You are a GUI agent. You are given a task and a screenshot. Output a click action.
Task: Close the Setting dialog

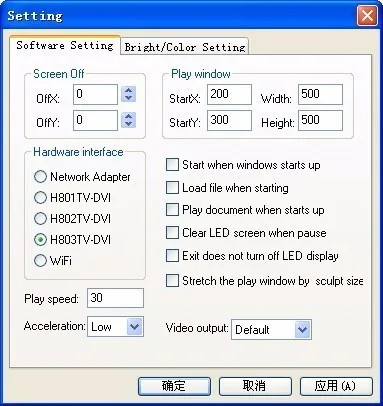click(x=367, y=15)
